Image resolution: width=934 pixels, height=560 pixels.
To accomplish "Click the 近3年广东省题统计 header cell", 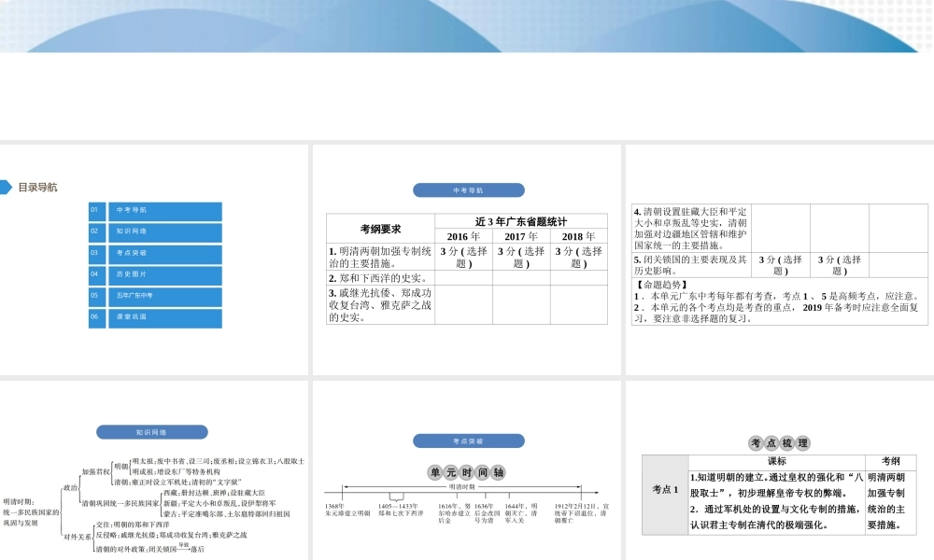I will tap(521, 221).
